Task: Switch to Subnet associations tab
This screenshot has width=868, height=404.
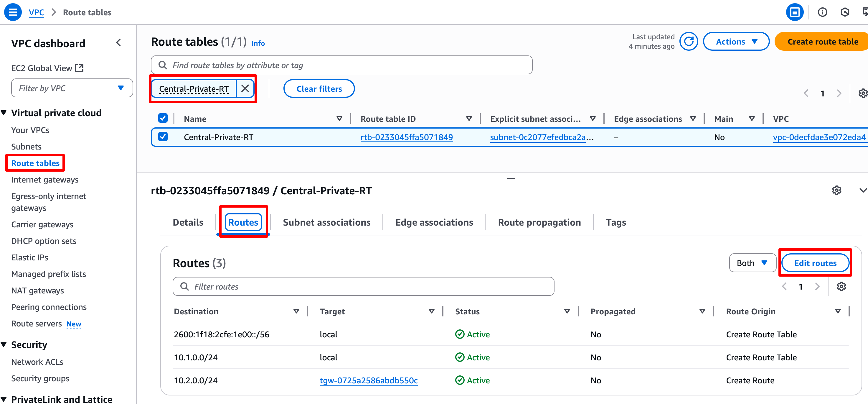Action: coord(326,222)
